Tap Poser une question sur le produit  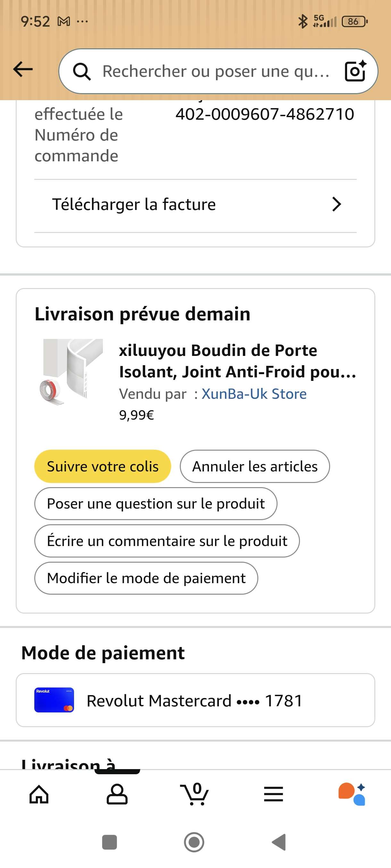pyautogui.click(x=155, y=504)
